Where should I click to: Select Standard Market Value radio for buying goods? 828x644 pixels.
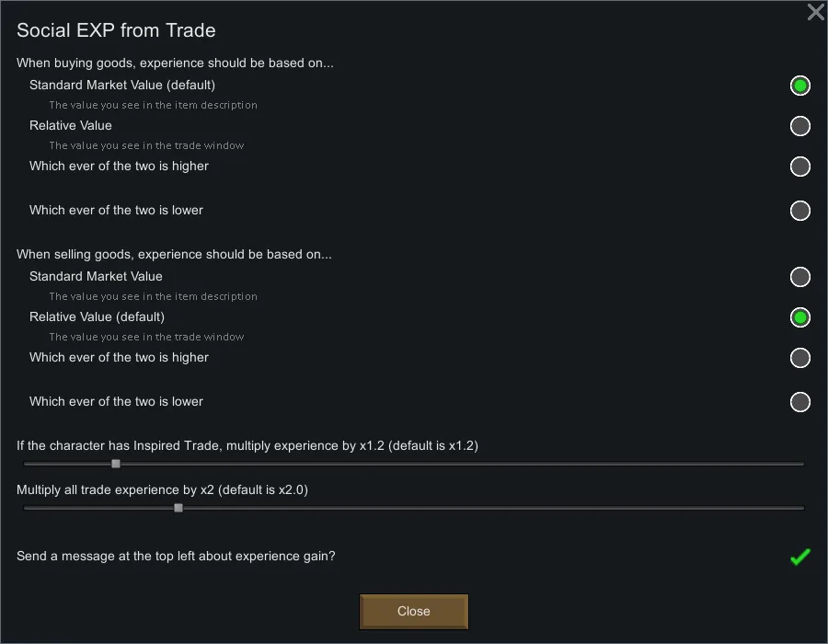799,86
